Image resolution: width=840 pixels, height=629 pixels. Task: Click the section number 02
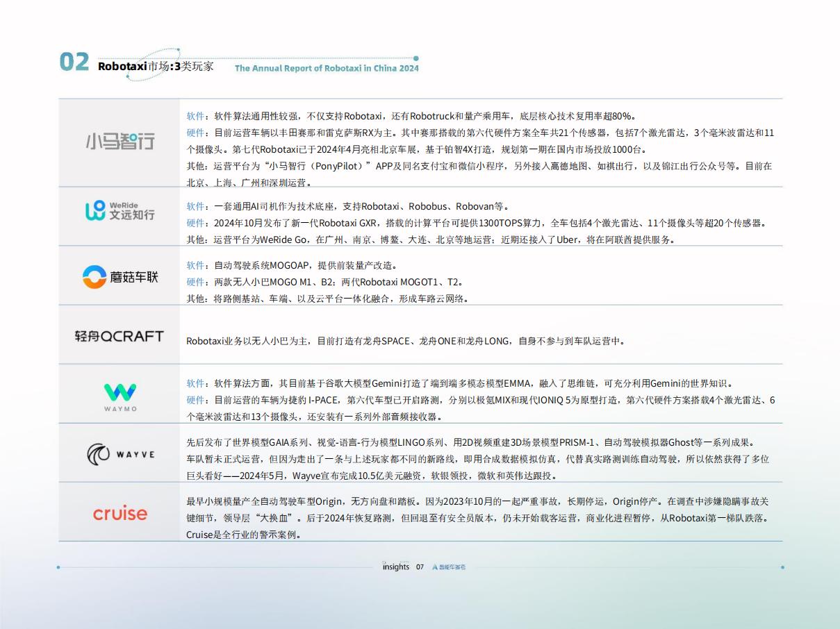pyautogui.click(x=74, y=62)
